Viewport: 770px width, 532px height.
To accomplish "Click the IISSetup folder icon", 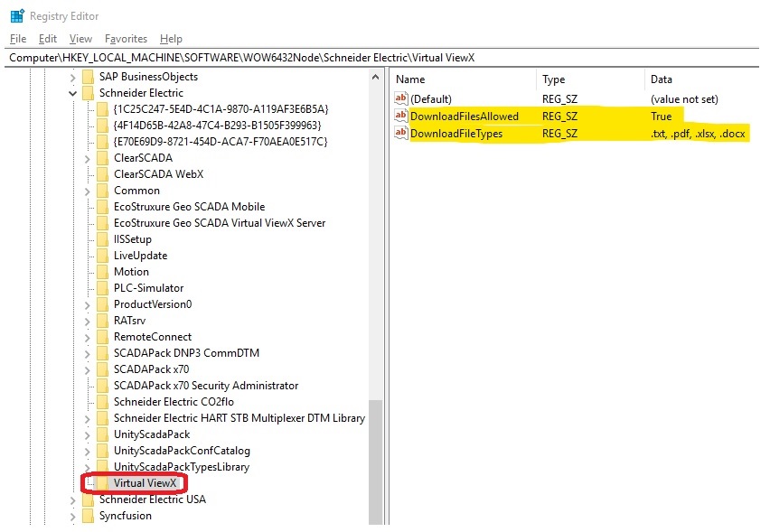I will pyautogui.click(x=103, y=239).
